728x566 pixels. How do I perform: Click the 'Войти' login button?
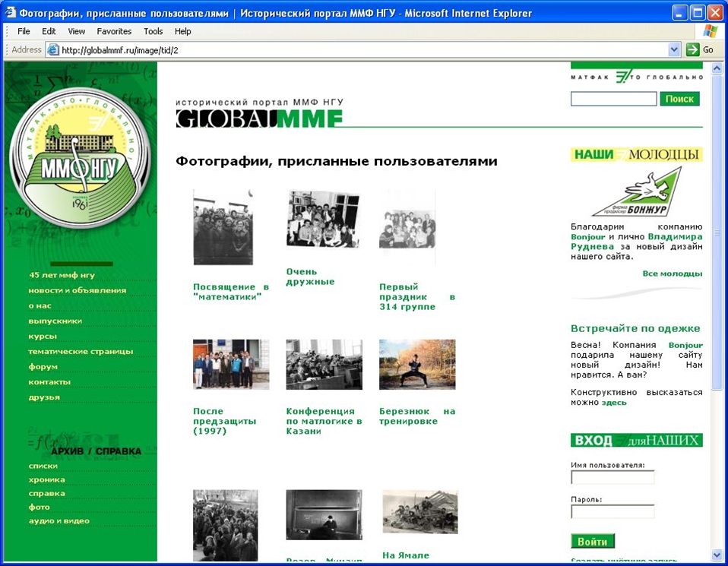tap(593, 542)
